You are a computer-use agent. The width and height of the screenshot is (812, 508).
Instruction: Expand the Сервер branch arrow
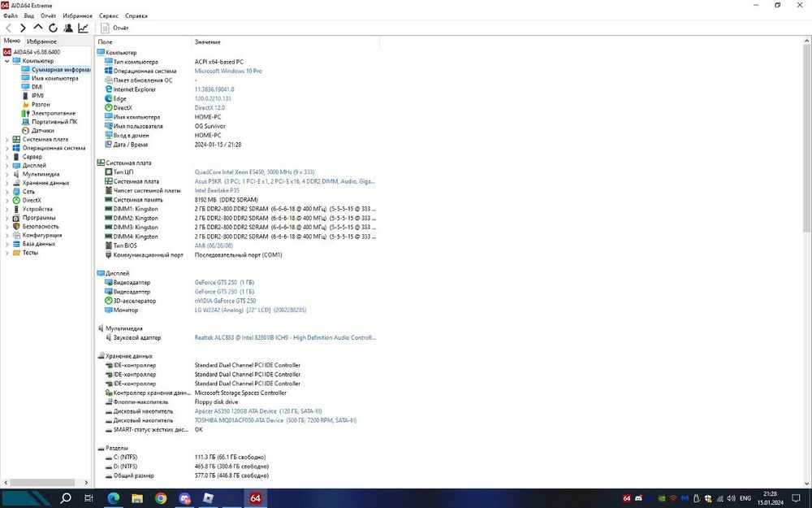pyautogui.click(x=6, y=157)
